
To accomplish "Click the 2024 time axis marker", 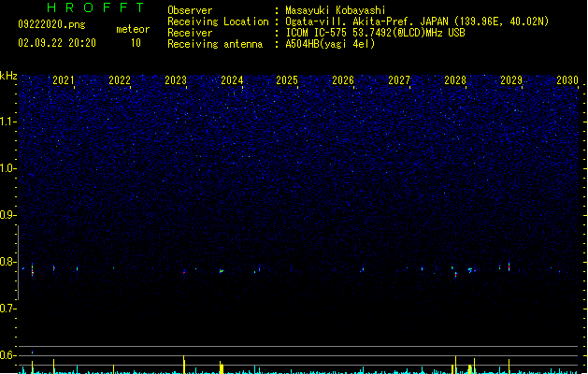I will point(232,80).
